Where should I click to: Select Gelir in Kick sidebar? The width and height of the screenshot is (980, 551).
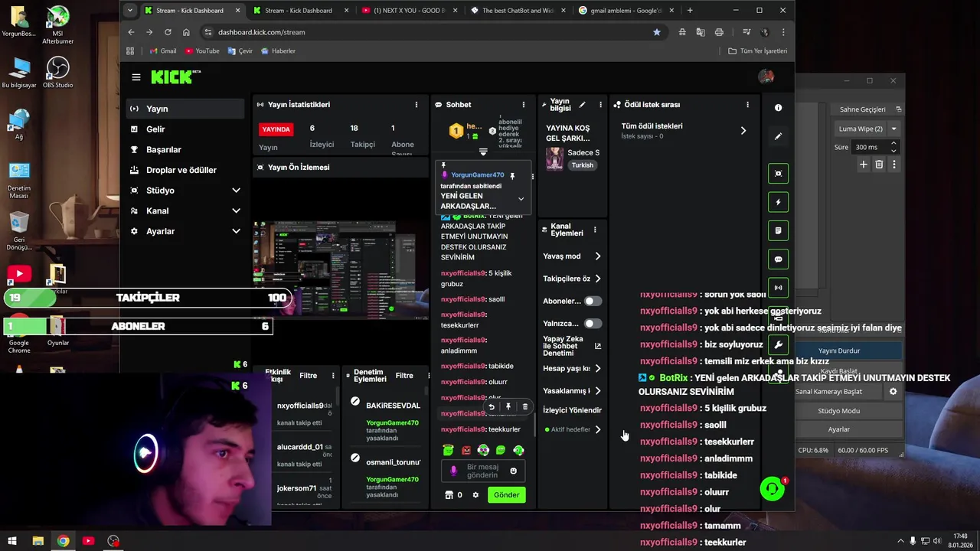tap(185, 129)
